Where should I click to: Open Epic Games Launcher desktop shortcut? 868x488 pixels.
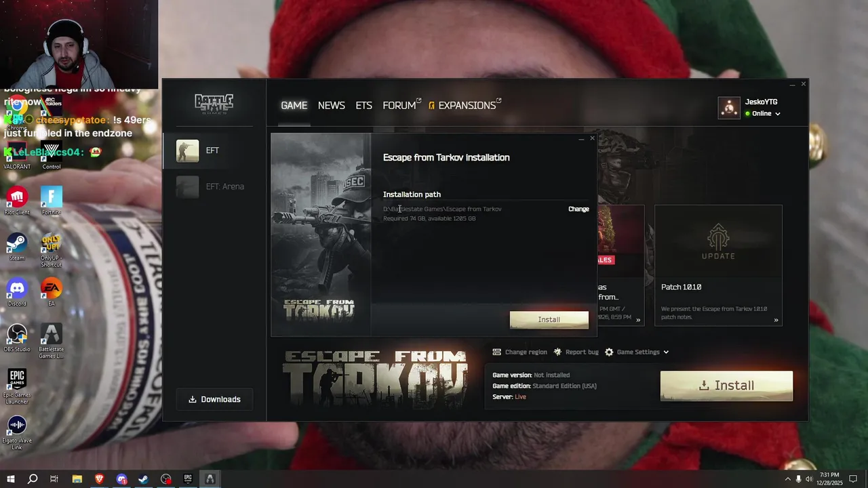[17, 386]
